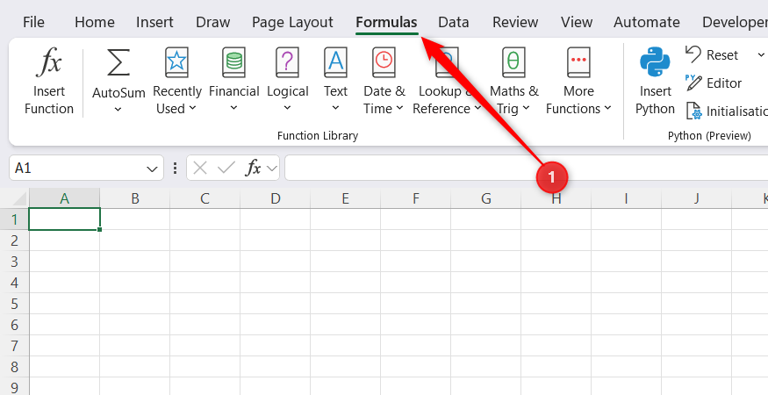This screenshot has height=395, width=768.
Task: Expand the More Functions dropdown arrow
Action: click(x=607, y=108)
